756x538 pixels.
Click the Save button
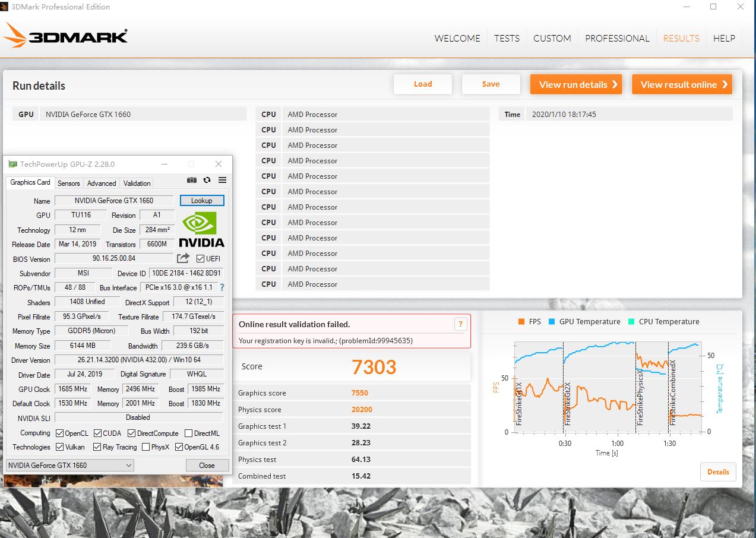point(491,84)
